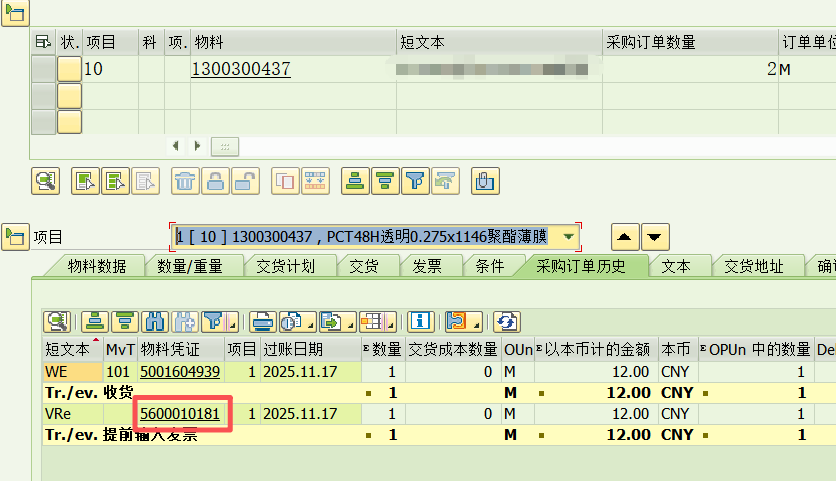Go to previous item with up arrow button

[x=624, y=237]
